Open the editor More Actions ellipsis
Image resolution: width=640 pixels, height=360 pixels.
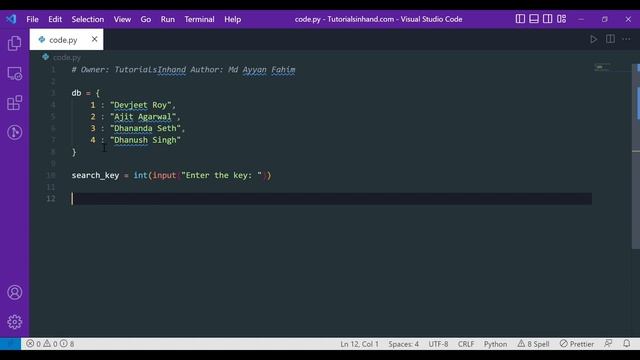(x=627, y=39)
